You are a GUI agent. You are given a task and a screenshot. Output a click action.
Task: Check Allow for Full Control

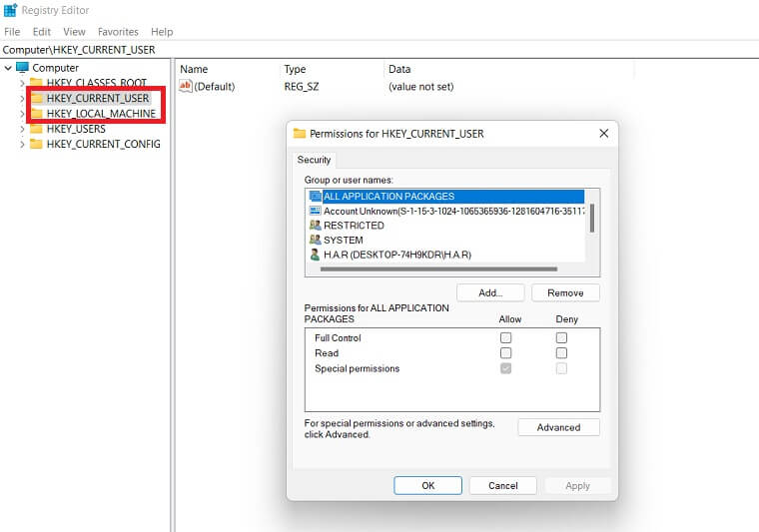pos(506,337)
